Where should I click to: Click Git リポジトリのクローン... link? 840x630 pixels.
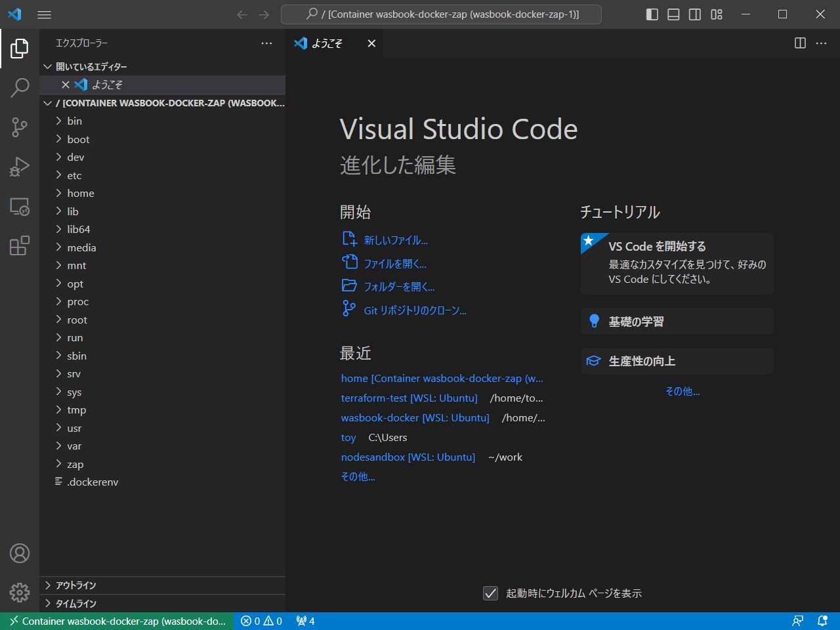coord(415,310)
